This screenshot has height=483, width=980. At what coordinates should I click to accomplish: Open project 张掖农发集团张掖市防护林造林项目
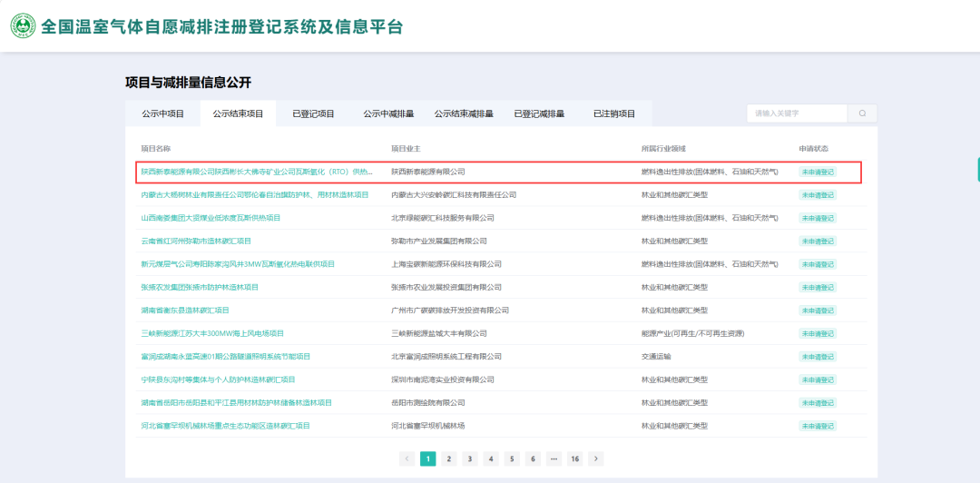point(200,287)
